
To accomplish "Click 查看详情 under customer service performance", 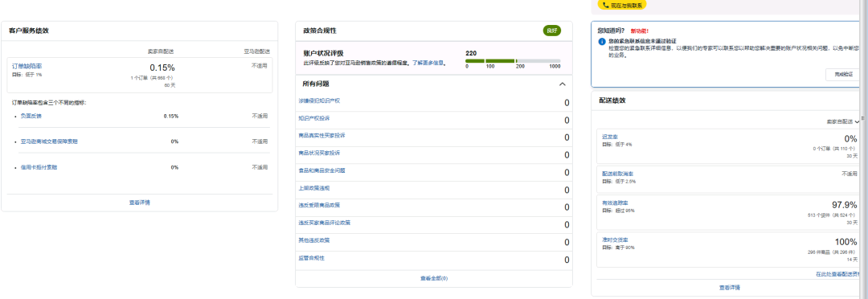I will point(140,203).
